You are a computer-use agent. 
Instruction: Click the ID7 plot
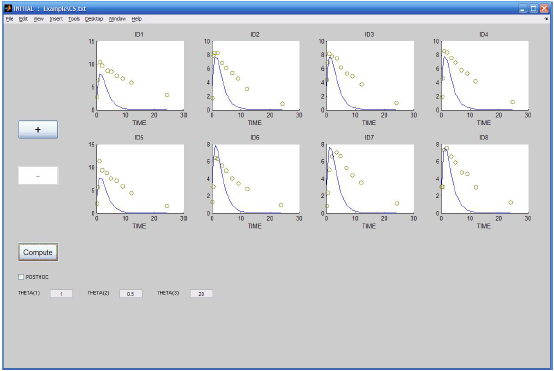point(370,179)
